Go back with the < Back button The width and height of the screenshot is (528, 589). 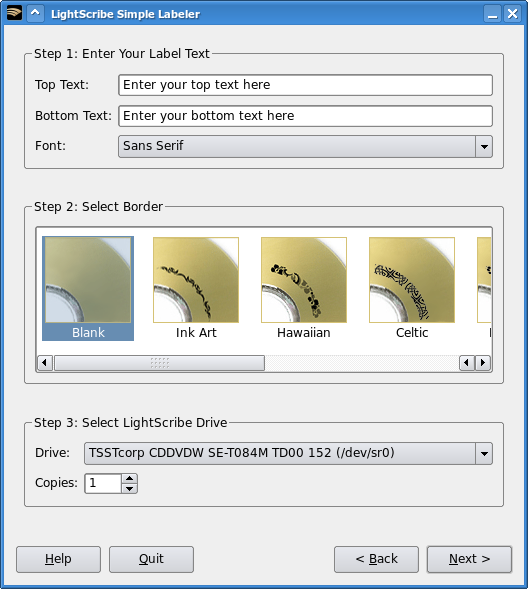376,559
